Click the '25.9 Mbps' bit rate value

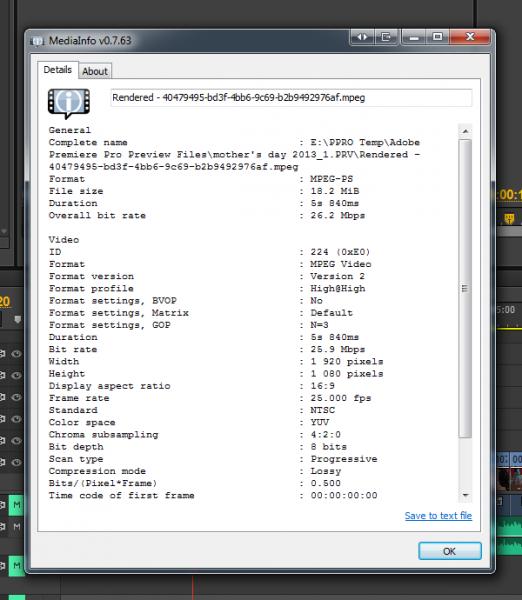coord(338,349)
